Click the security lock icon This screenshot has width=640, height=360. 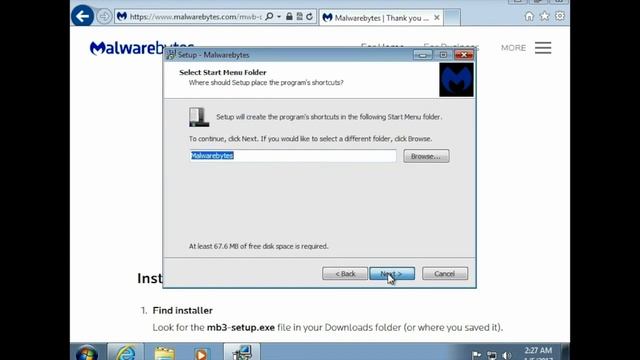click(289, 16)
